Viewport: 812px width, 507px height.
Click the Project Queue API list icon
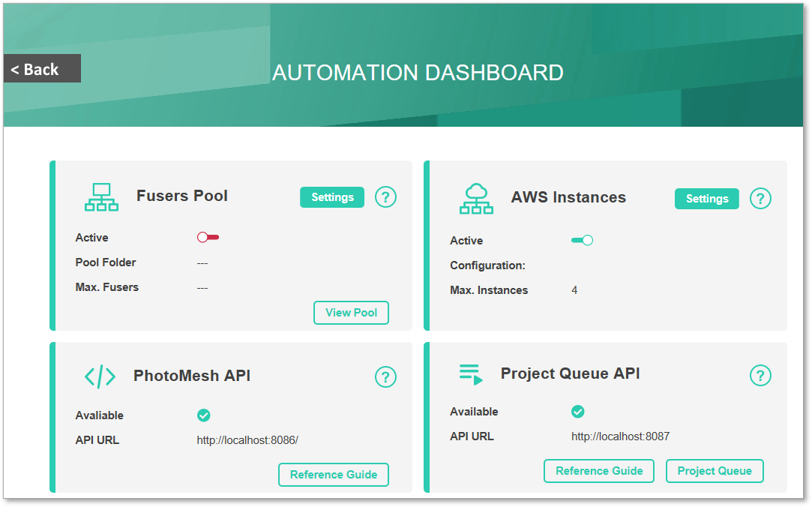[471, 374]
